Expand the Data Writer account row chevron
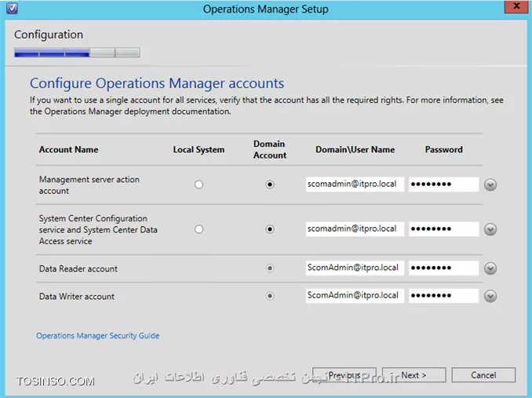The width and height of the screenshot is (532, 398). (490, 296)
